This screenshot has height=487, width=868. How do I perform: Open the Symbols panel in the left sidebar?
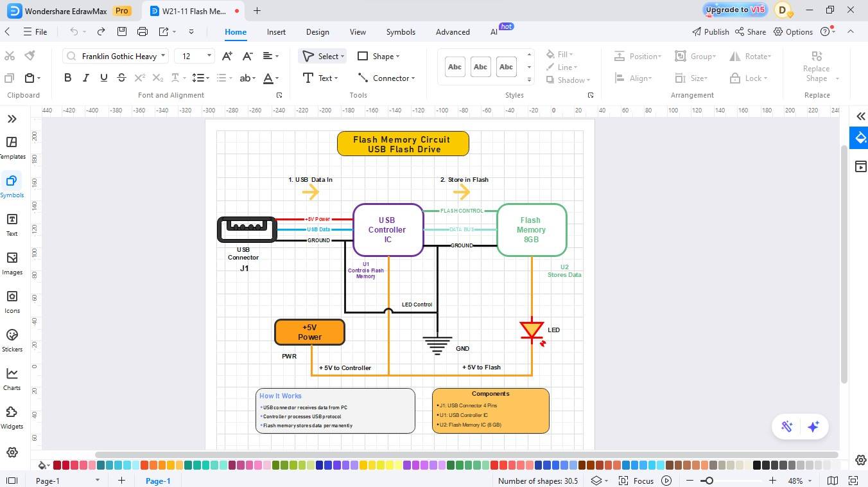12,185
